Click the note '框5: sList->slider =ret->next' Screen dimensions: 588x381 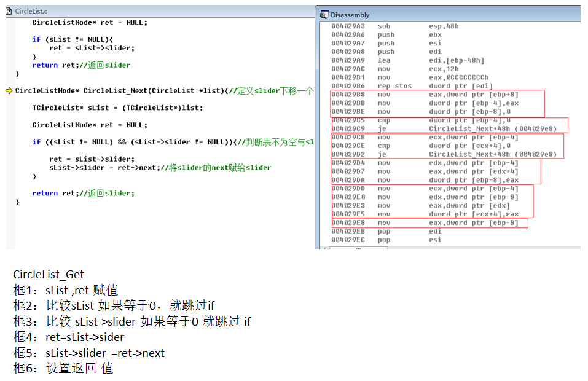click(88, 353)
